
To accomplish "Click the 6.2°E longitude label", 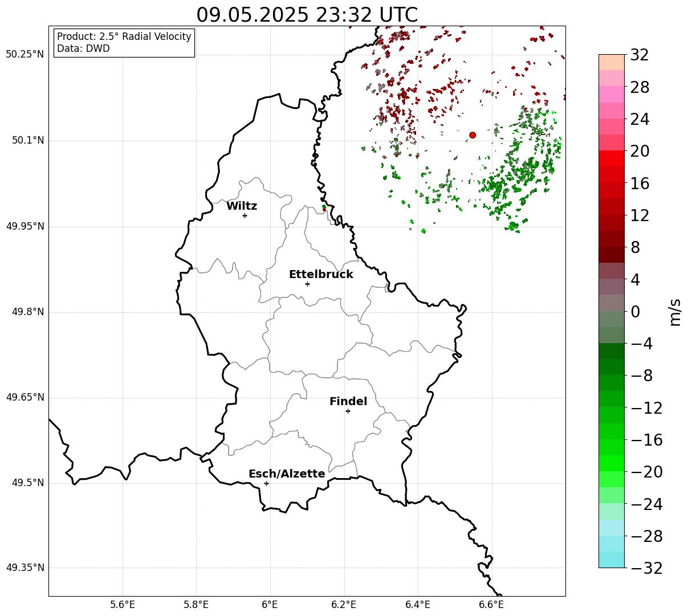I will coord(344,605).
